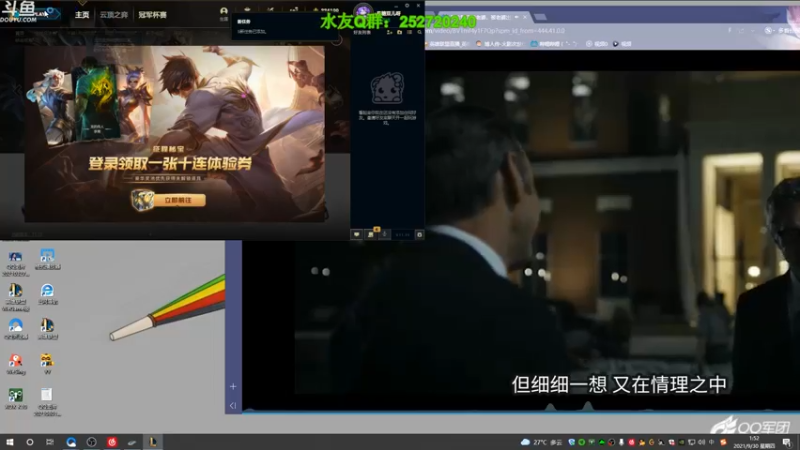Click the 立即前往 banner button

pos(178,200)
